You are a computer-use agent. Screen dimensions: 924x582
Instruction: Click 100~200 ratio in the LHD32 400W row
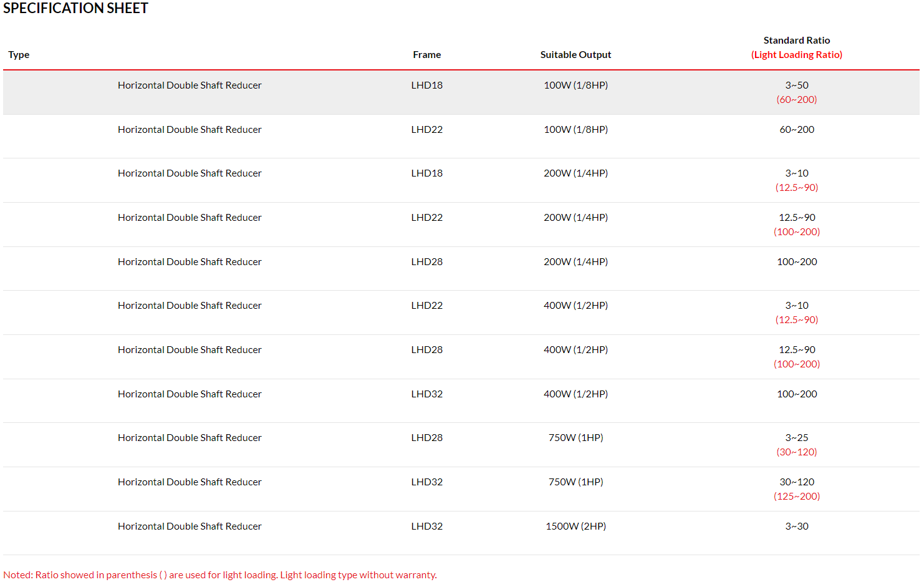coord(797,394)
